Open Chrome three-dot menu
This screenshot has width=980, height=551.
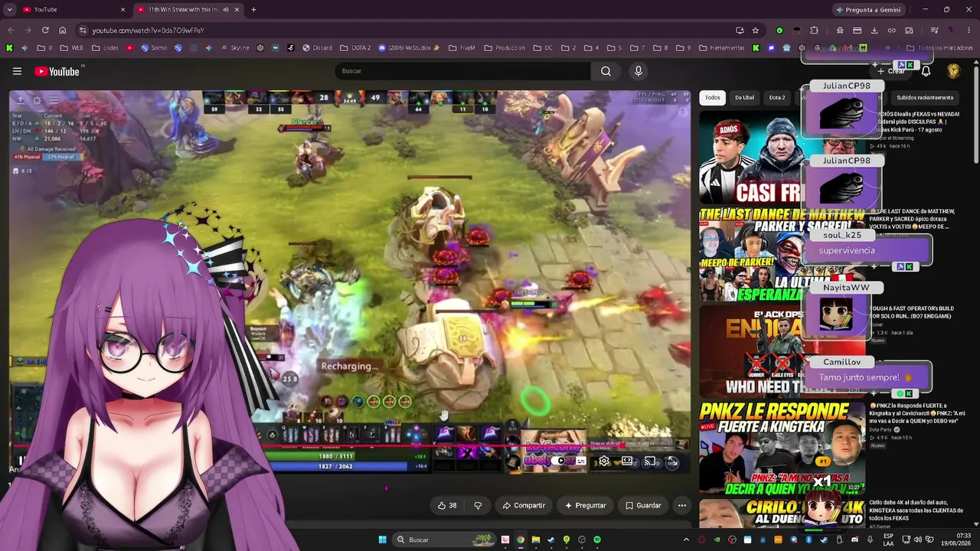pyautogui.click(x=969, y=31)
